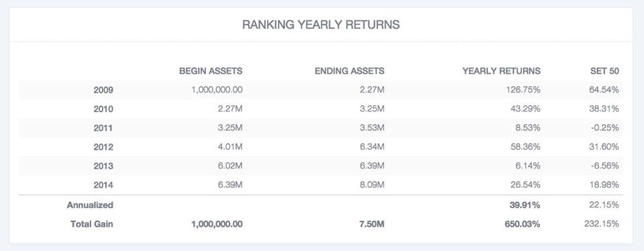This screenshot has height=251, width=644.
Task: Select the 1,000,000.00 begin assets for 2009
Action: pyautogui.click(x=217, y=90)
